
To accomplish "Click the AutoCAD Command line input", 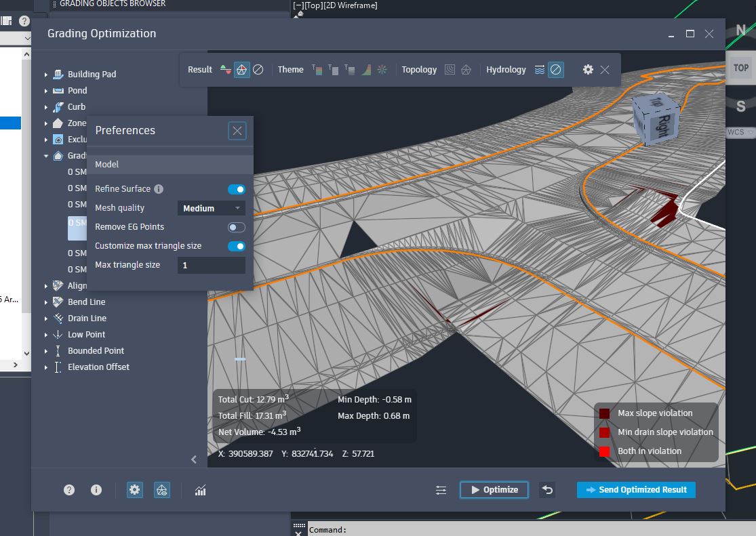I will point(530,530).
